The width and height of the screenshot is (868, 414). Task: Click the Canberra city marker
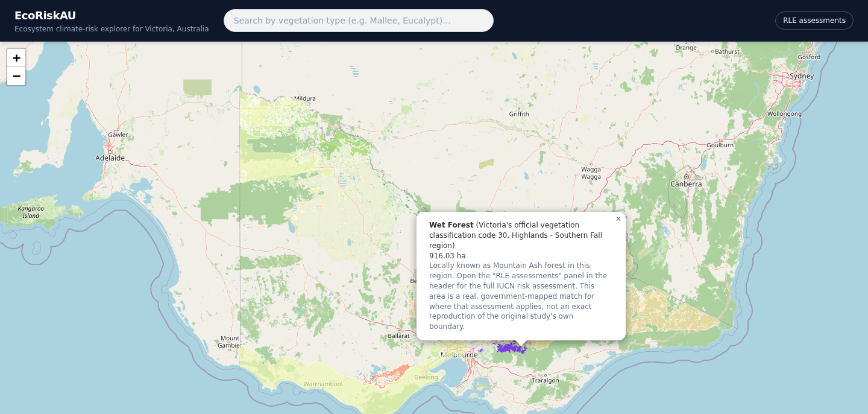pyautogui.click(x=686, y=176)
